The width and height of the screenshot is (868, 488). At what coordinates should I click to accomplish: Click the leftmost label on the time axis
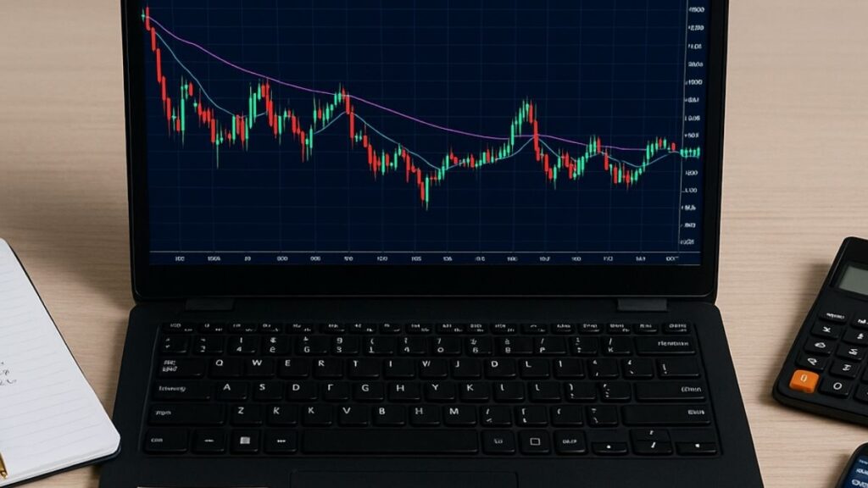[x=179, y=258]
